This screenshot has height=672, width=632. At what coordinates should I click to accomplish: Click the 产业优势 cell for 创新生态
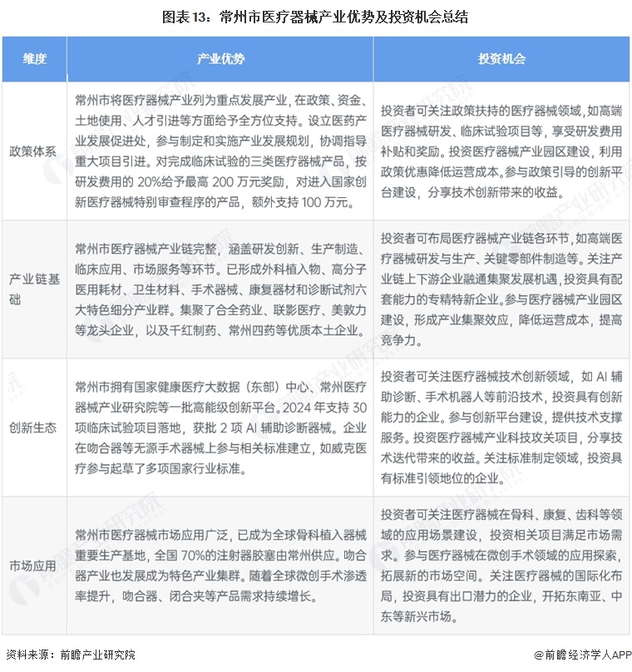(220, 427)
